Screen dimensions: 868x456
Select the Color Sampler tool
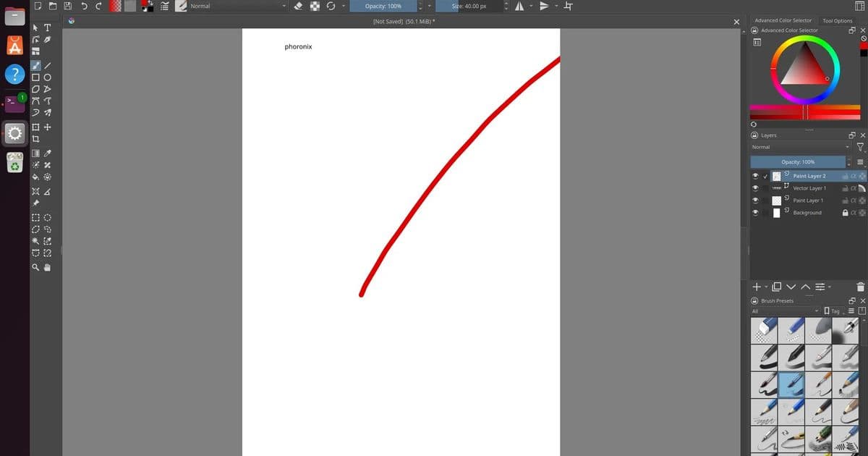coord(47,153)
